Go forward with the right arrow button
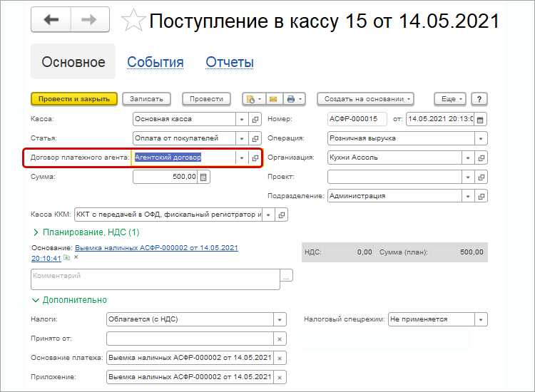535x392 pixels. 90,20
